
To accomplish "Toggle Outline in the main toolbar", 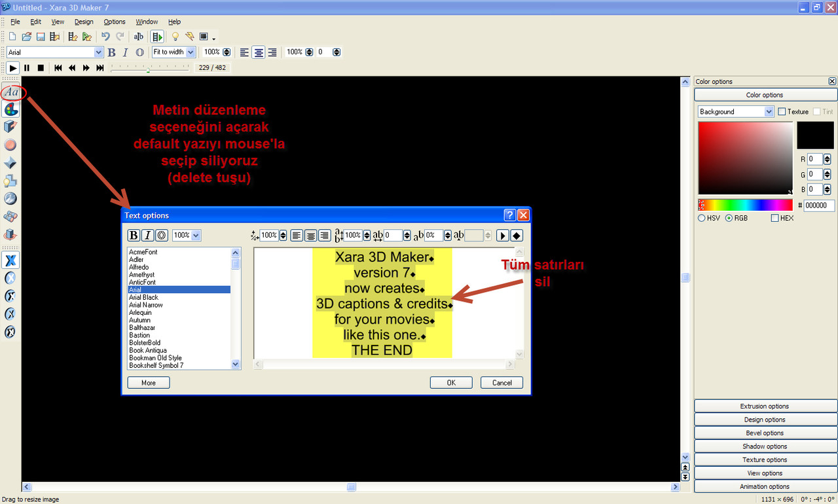I will click(x=139, y=52).
